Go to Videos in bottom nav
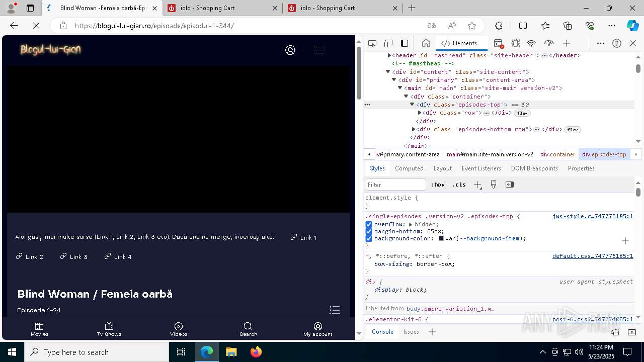Image resolution: width=644 pixels, height=362 pixels. (x=179, y=329)
